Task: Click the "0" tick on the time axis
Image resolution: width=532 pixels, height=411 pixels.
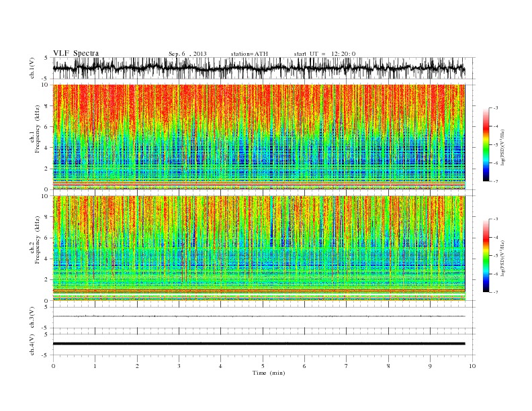Action: tap(53, 366)
